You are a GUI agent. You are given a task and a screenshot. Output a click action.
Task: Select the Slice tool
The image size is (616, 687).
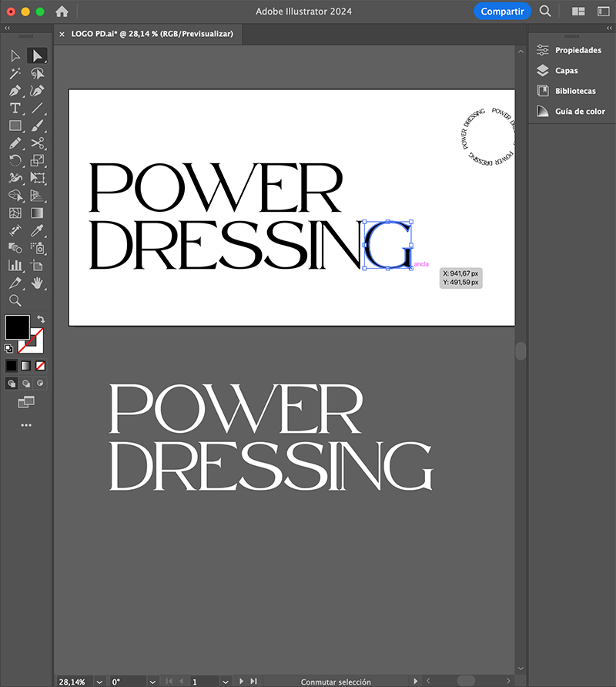tap(15, 283)
